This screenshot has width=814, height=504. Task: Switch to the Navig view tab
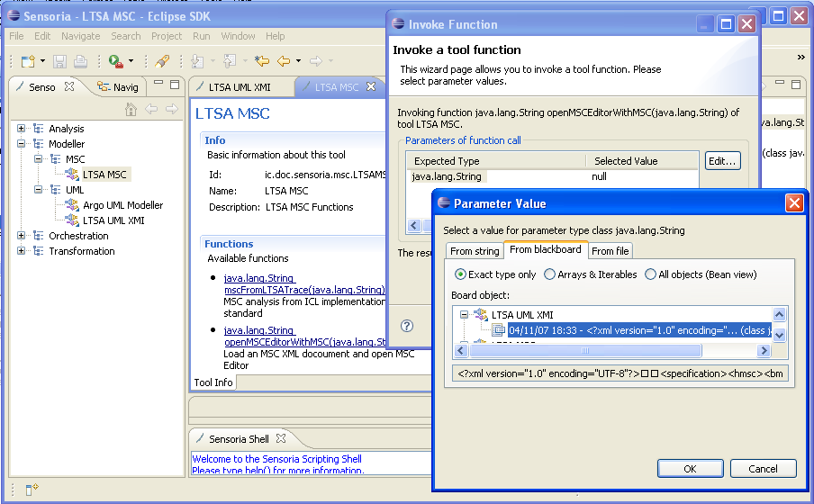(118, 86)
